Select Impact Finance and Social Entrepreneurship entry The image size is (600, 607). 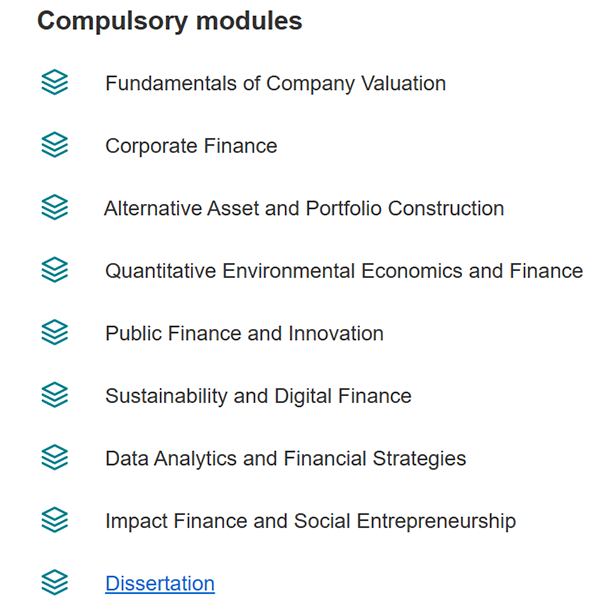point(310,521)
